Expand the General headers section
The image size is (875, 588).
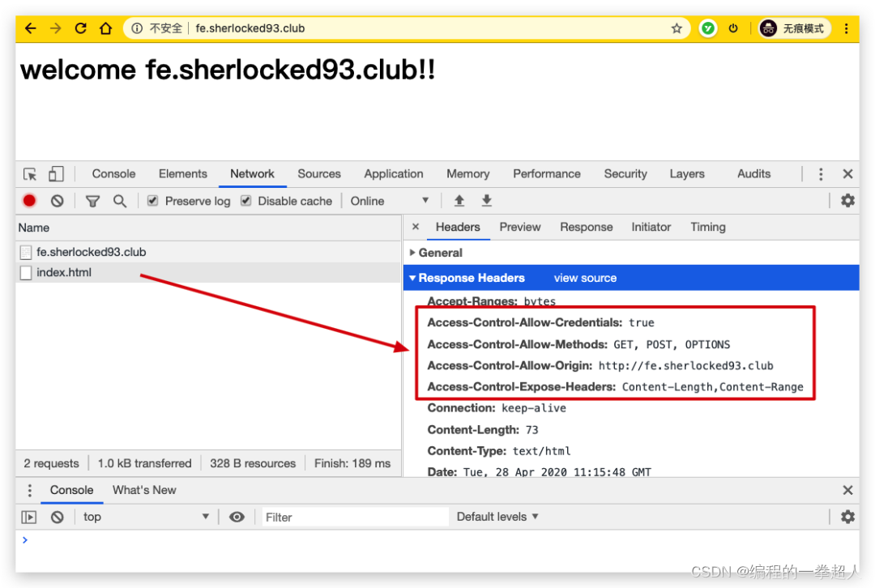[x=440, y=253]
